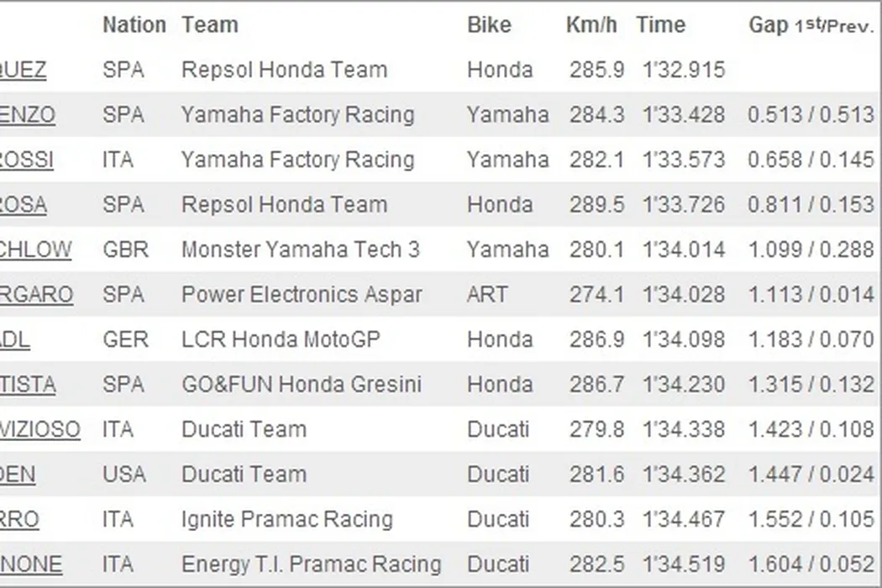Click the Km/h column header
The width and height of the screenshot is (882, 588).
coord(591,25)
